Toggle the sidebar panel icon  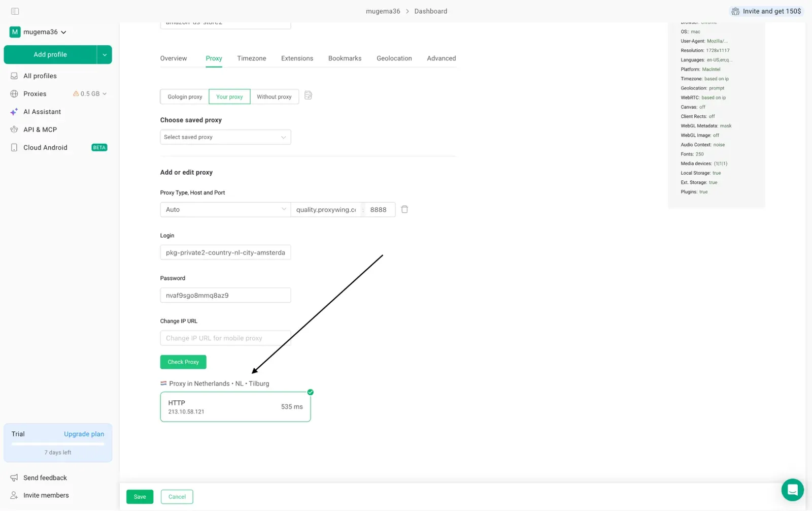point(15,11)
